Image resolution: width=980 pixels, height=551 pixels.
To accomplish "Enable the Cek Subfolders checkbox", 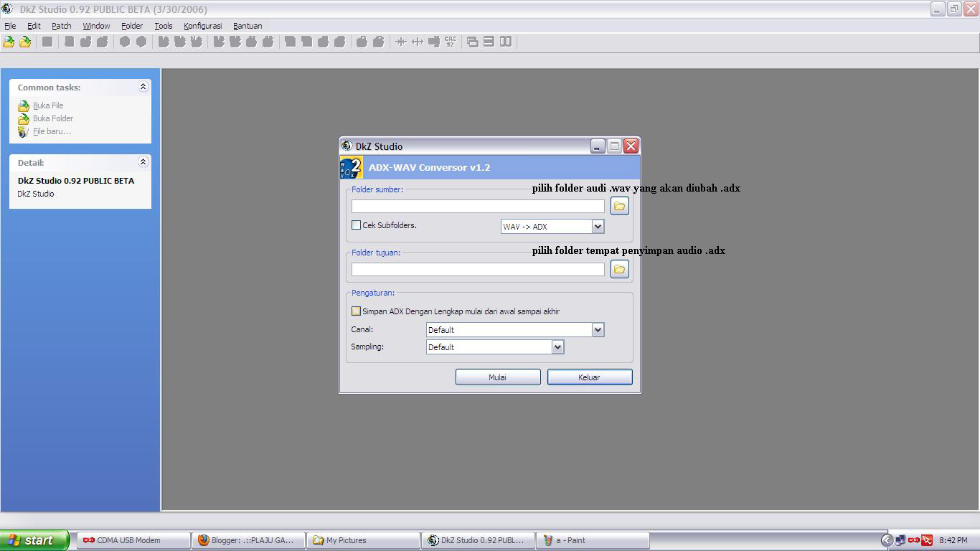I will (356, 225).
